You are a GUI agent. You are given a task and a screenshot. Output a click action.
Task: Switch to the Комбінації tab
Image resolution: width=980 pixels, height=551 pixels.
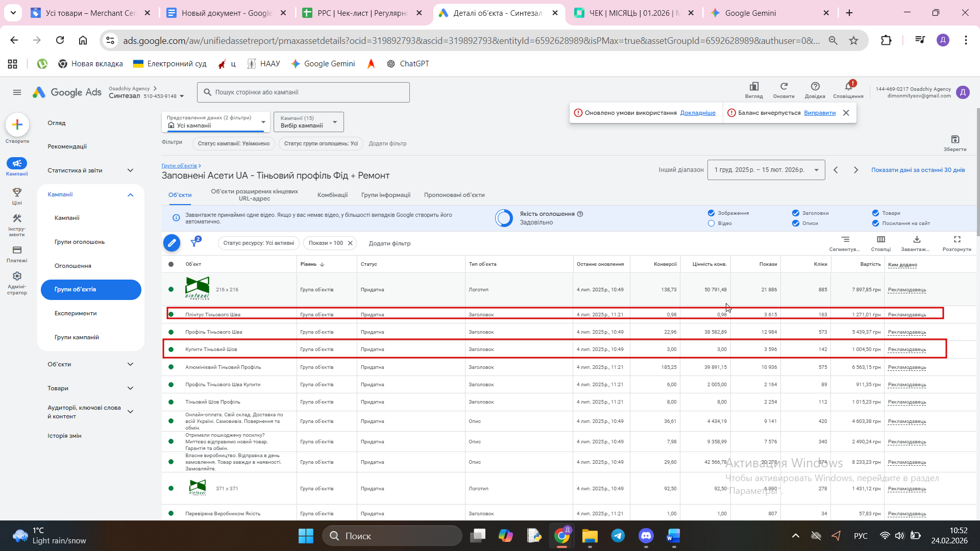pyautogui.click(x=332, y=195)
